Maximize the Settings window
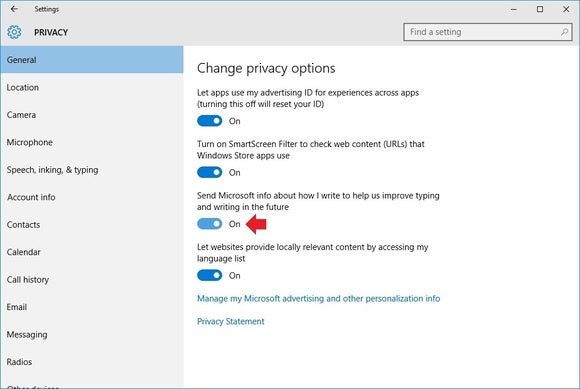The width and height of the screenshot is (580, 389). coord(540,9)
